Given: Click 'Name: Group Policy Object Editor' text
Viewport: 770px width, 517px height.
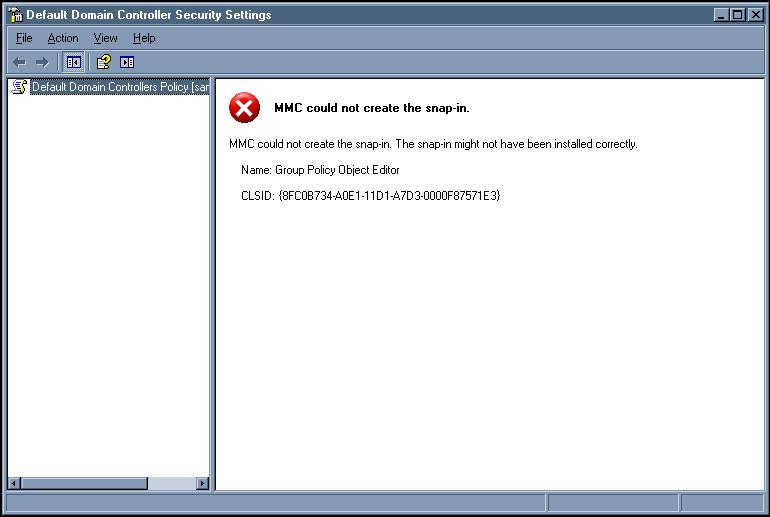Looking at the screenshot, I should click(320, 170).
